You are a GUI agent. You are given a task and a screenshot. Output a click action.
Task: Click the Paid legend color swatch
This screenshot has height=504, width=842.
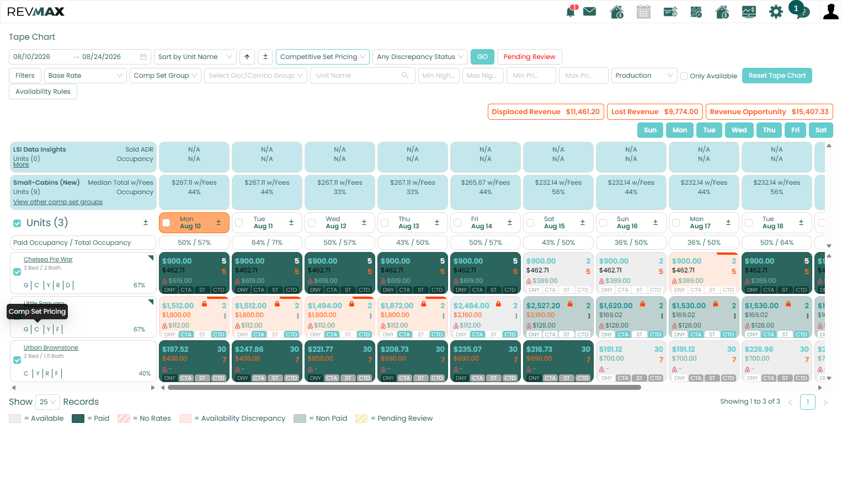(x=78, y=419)
